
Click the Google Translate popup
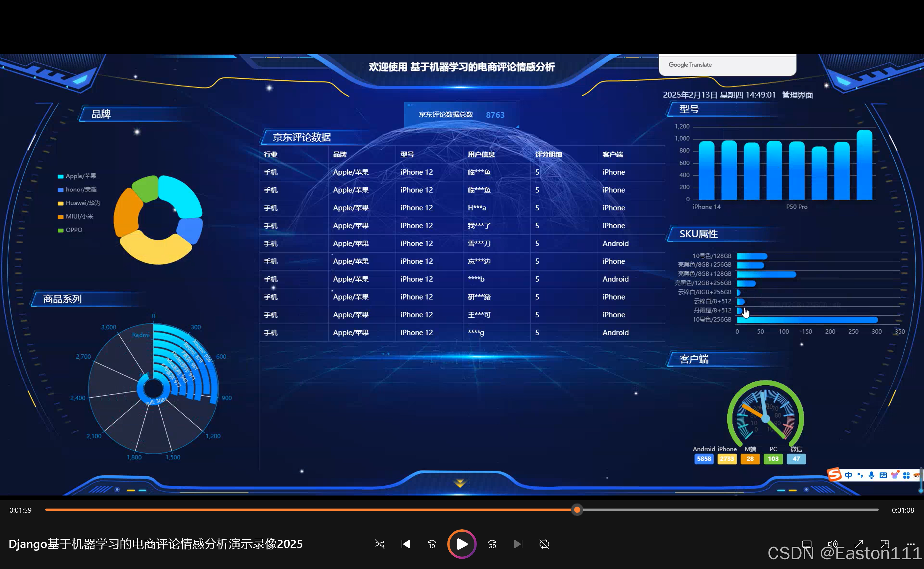[727, 65]
